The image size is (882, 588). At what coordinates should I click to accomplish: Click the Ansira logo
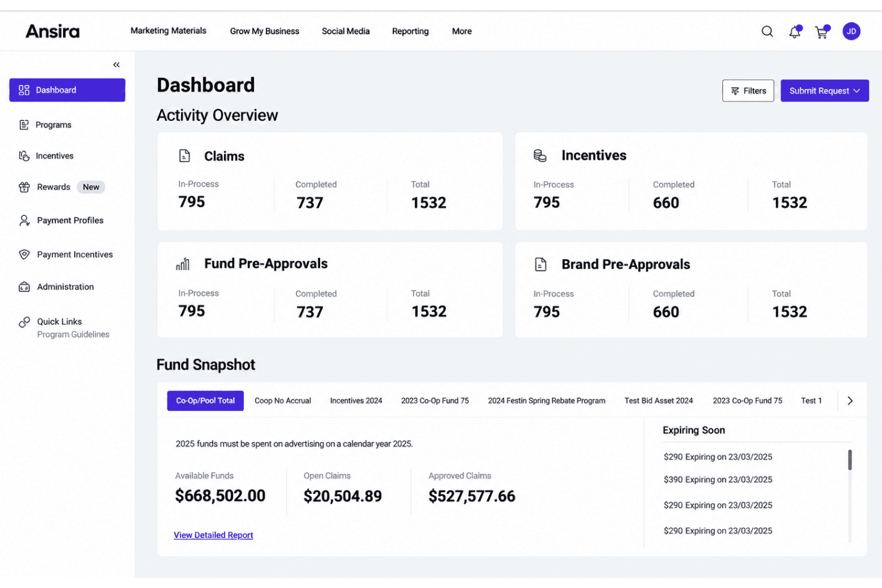[x=52, y=31]
